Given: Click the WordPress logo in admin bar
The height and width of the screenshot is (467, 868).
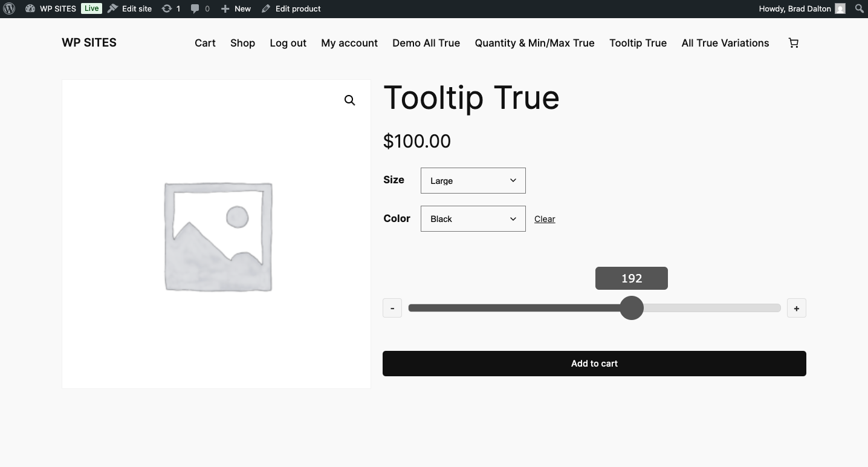Looking at the screenshot, I should click(x=9, y=8).
